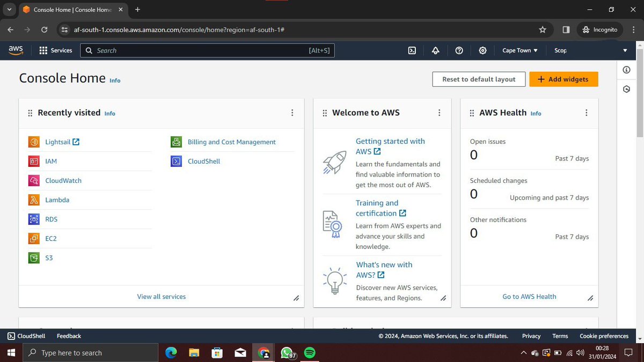Click the Recently visited widget resize handle

point(296,298)
